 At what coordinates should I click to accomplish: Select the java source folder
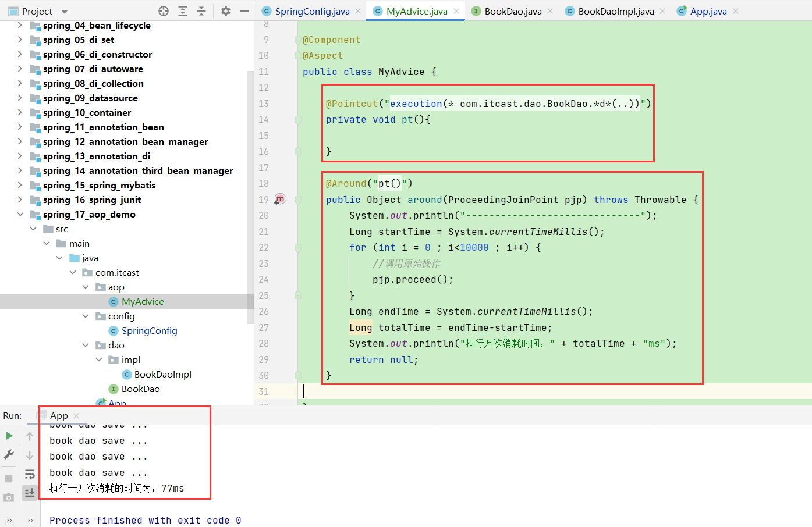click(x=90, y=258)
